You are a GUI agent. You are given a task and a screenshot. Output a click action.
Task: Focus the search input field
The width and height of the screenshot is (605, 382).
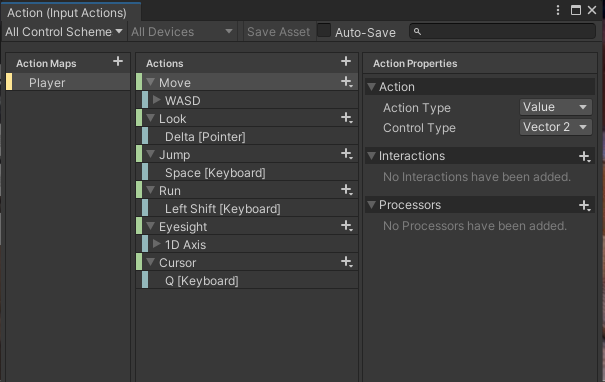tap(502, 31)
